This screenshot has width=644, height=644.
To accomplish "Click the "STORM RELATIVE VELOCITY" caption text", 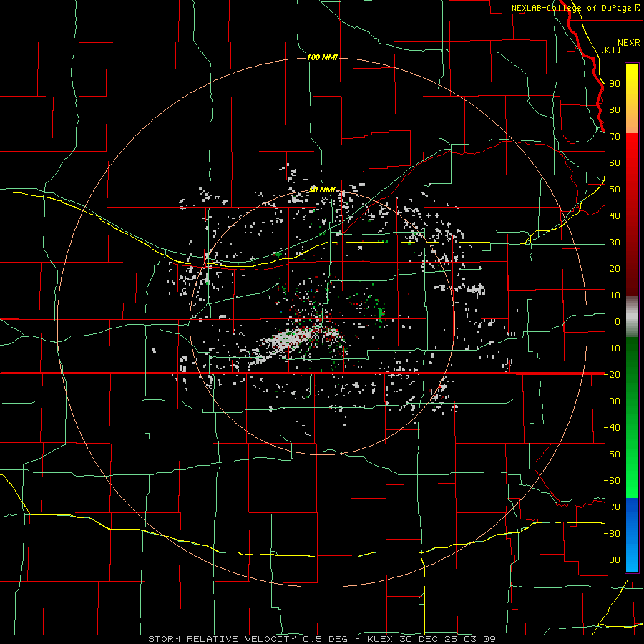I will coord(222,639).
